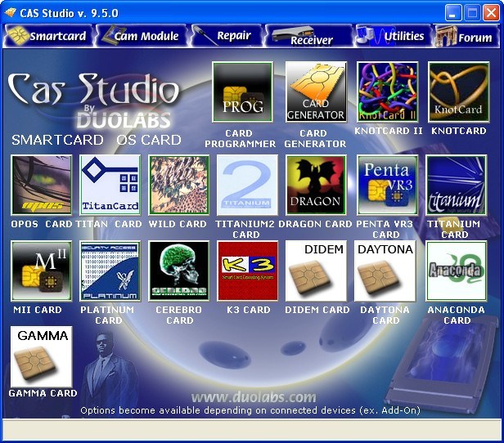Click the "PENTA VR3 CARD" label
Viewport: 504px width, 443px height.
(385, 229)
